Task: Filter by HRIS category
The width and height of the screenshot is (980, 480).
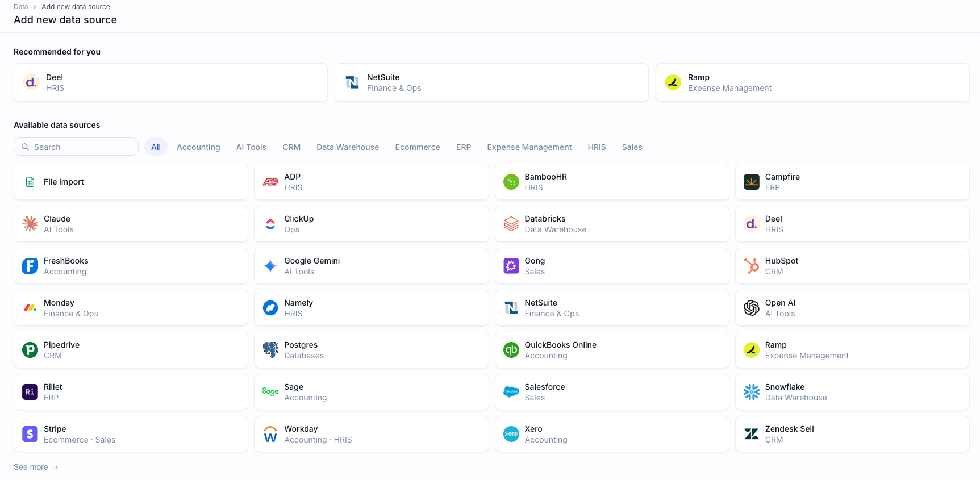Action: [597, 147]
